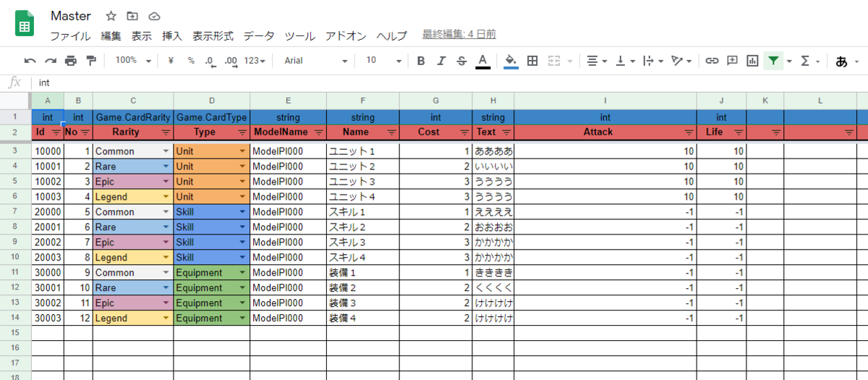This screenshot has width=868, height=380.
Task: Insert a link
Action: (x=712, y=61)
